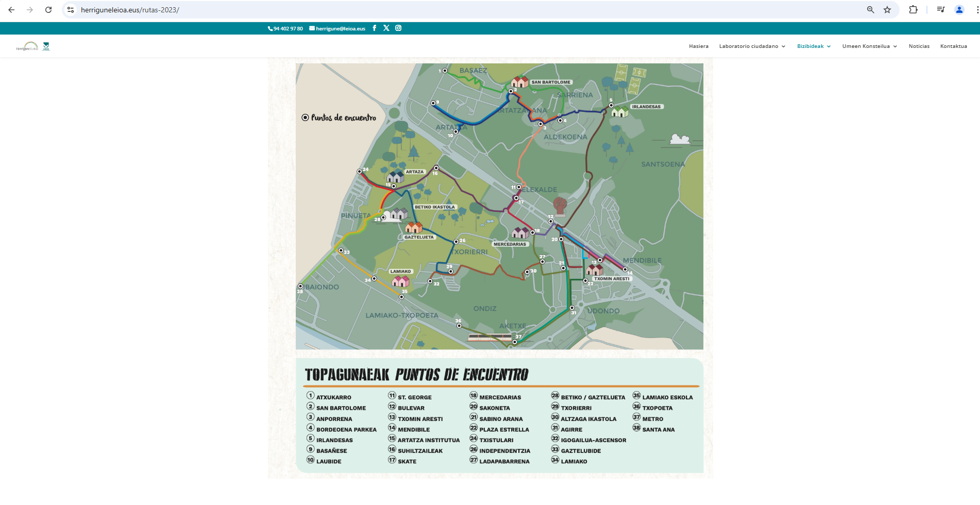View site information icon in address bar
This screenshot has width=980, height=505.
pos(71,10)
